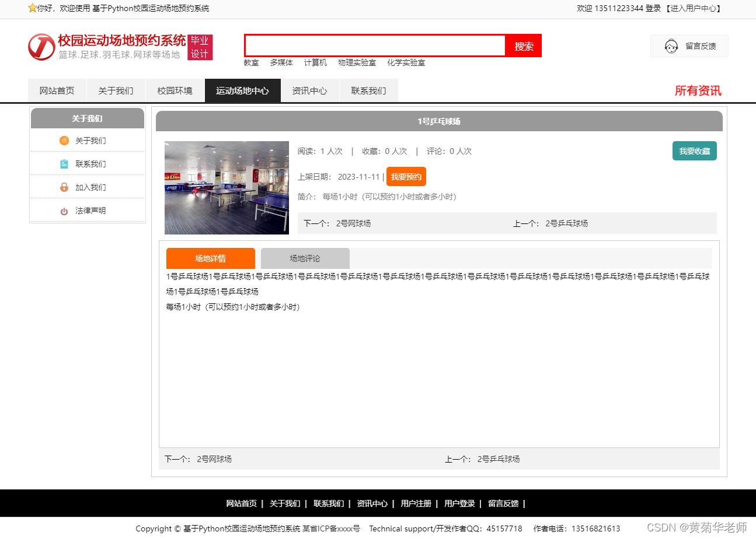The height and width of the screenshot is (539, 756).
Task: Select the 运动场地中心 navigation tab
Action: (x=242, y=90)
